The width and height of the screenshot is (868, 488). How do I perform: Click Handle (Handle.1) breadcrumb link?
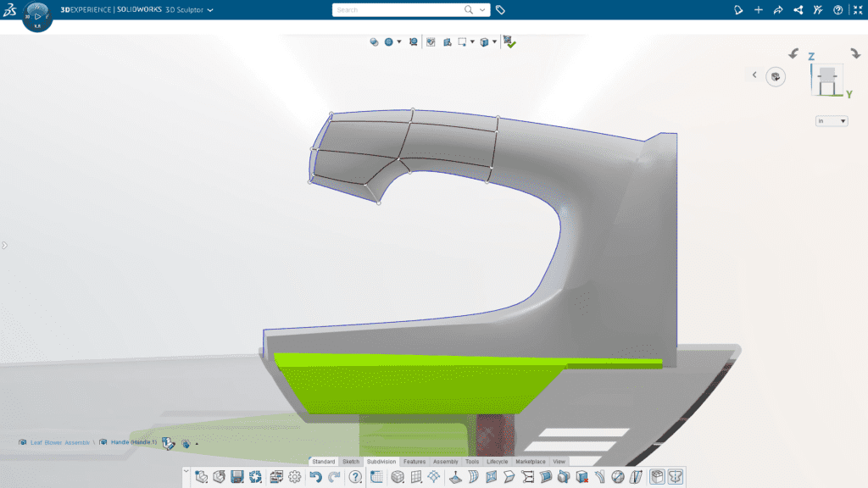point(132,442)
